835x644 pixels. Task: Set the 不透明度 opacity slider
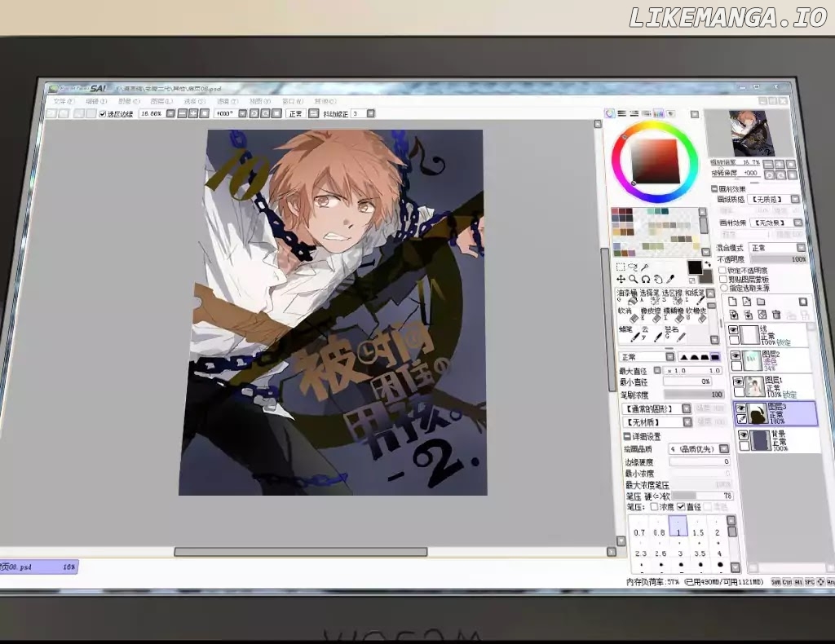[x=778, y=259]
